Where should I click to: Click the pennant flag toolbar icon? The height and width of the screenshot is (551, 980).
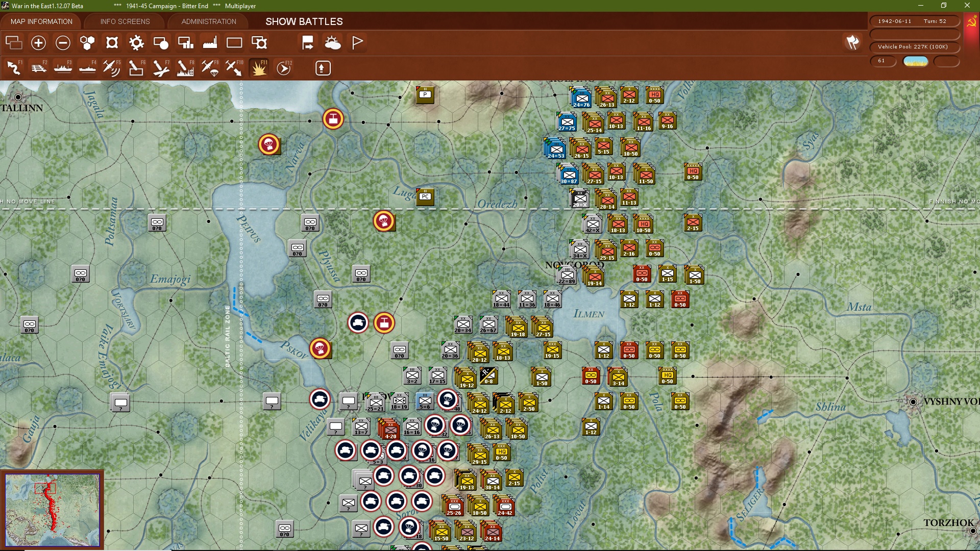click(357, 43)
